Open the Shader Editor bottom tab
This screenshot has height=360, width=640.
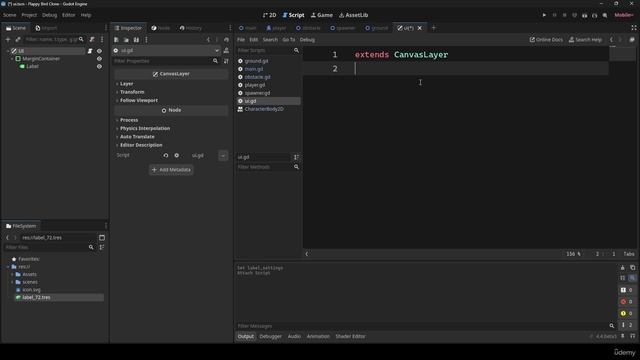pyautogui.click(x=350, y=336)
